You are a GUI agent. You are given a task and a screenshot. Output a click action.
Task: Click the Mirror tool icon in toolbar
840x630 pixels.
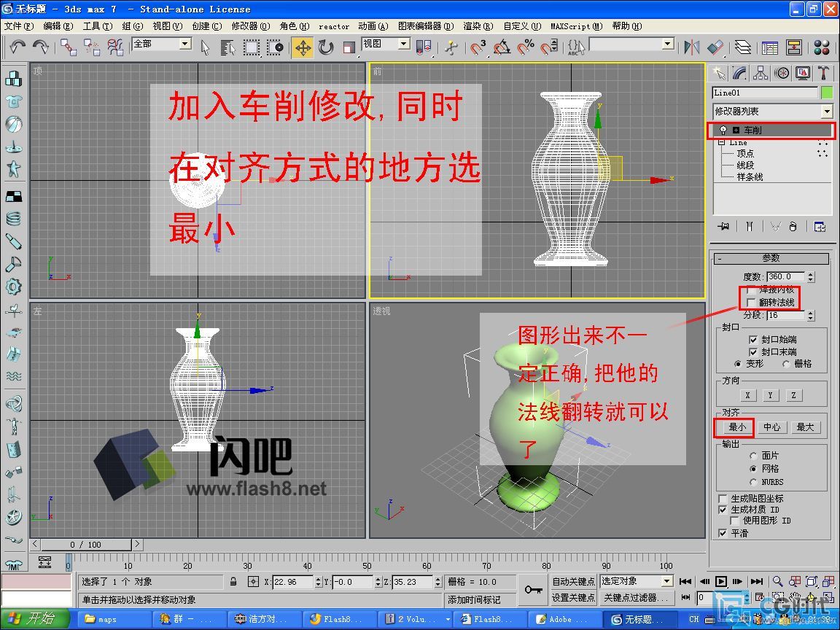(691, 47)
